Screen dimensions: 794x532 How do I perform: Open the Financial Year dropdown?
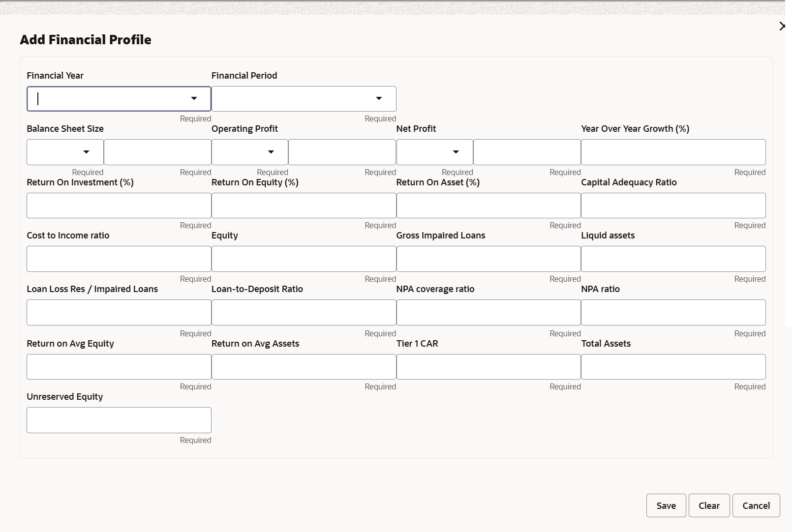point(194,99)
